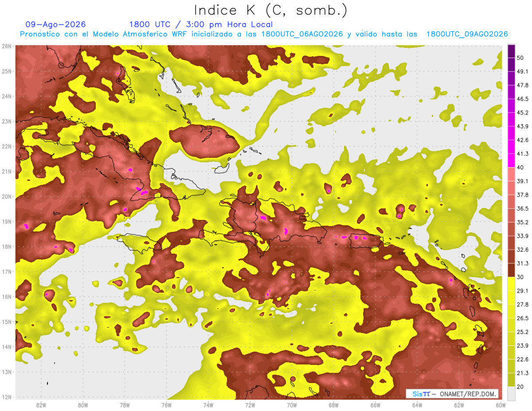Click the colorbar value 49.1

click(522, 71)
